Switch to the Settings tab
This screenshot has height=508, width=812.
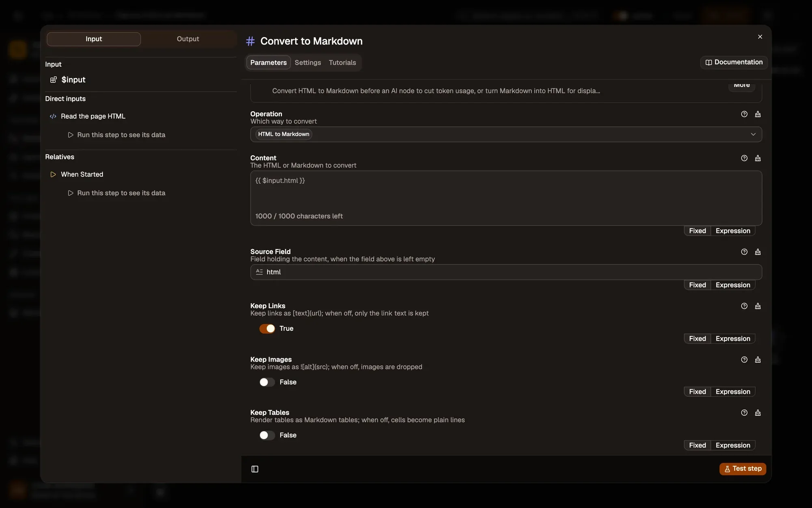pos(308,63)
